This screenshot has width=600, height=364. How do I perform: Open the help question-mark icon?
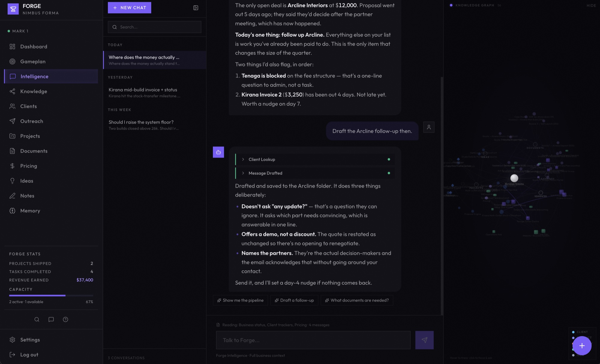65,319
